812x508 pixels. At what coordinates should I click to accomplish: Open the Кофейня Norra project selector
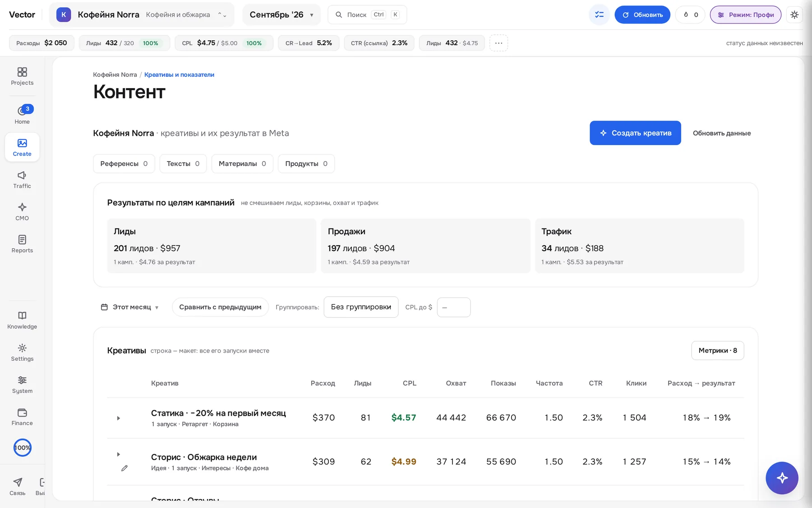[x=142, y=15]
